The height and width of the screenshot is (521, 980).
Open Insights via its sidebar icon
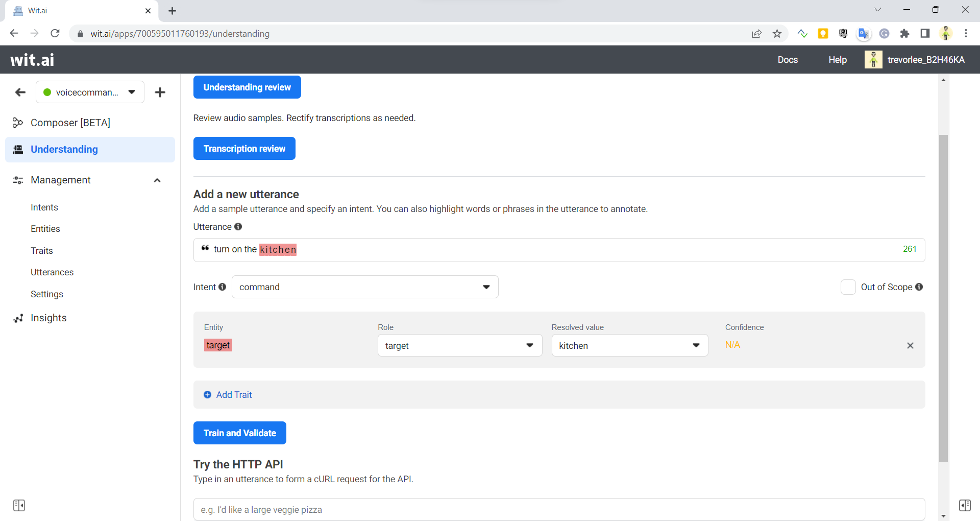pos(18,318)
